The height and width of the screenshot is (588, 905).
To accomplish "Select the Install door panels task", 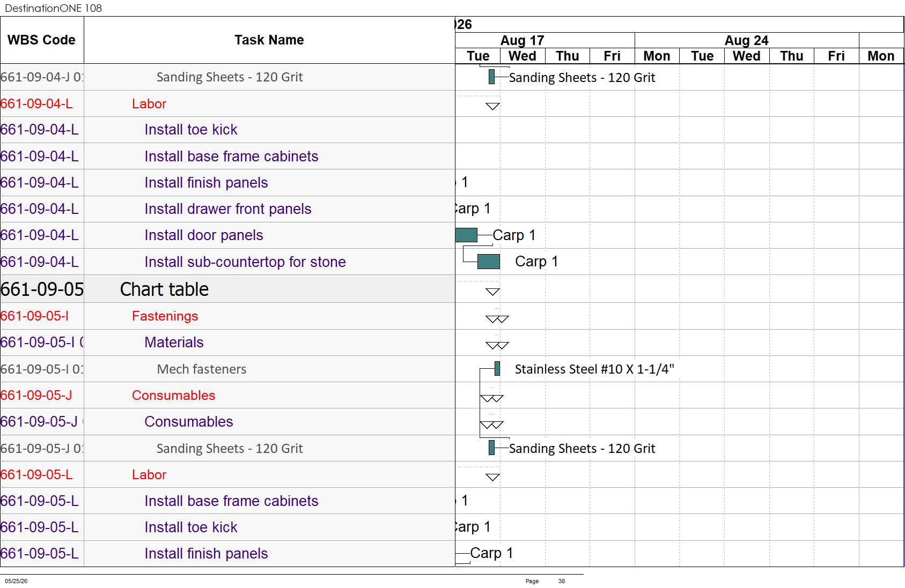I will click(x=227, y=235).
